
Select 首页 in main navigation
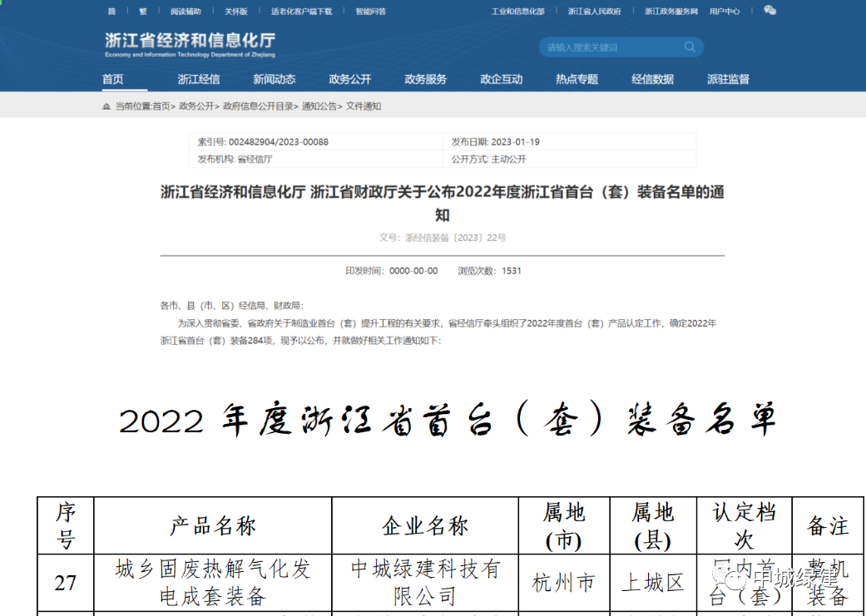[113, 79]
